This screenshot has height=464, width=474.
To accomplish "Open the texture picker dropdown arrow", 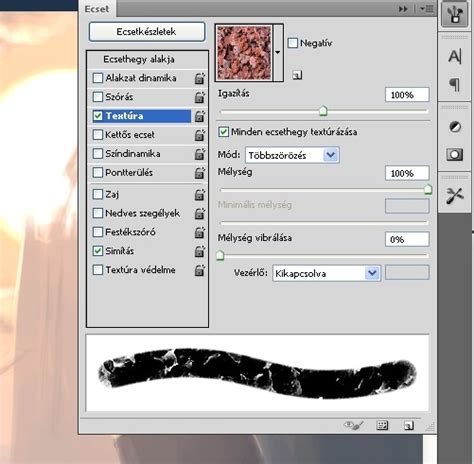I will pyautogui.click(x=278, y=52).
